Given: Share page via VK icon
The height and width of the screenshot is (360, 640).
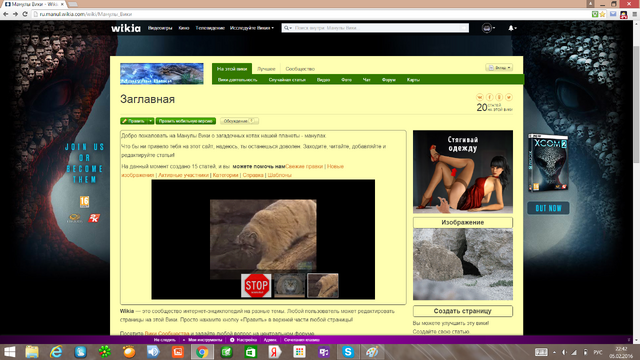Looking at the screenshot, I should pos(480,97).
